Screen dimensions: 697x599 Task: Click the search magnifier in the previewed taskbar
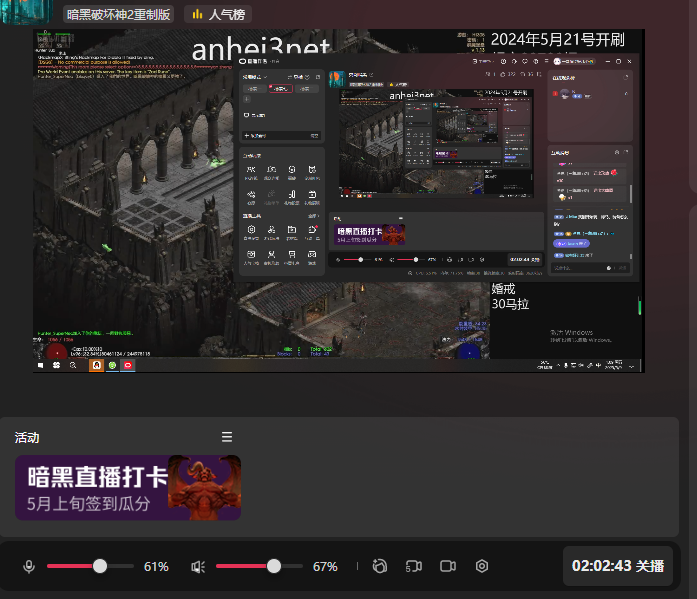pyautogui.click(x=73, y=365)
